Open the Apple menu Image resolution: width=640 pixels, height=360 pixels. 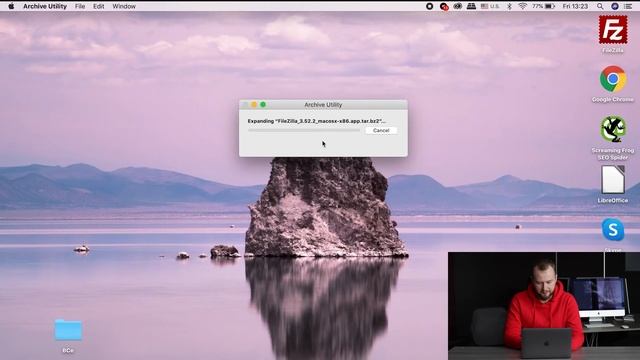click(11, 6)
